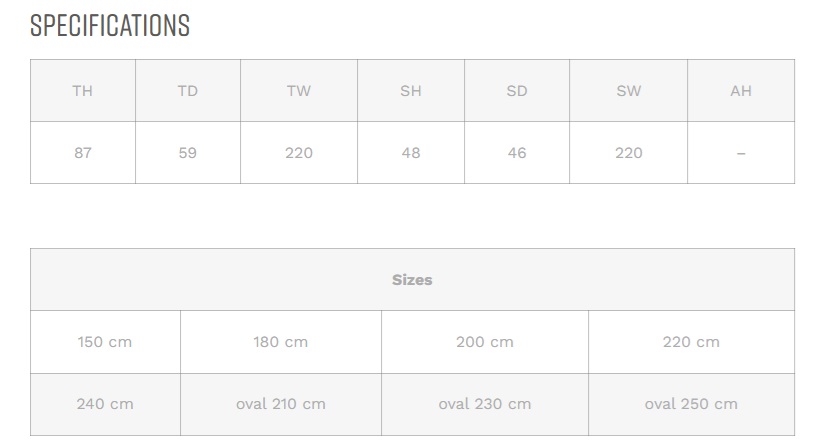Screen dimensions: 822x448
Task: Select the SD column header
Action: pos(517,91)
